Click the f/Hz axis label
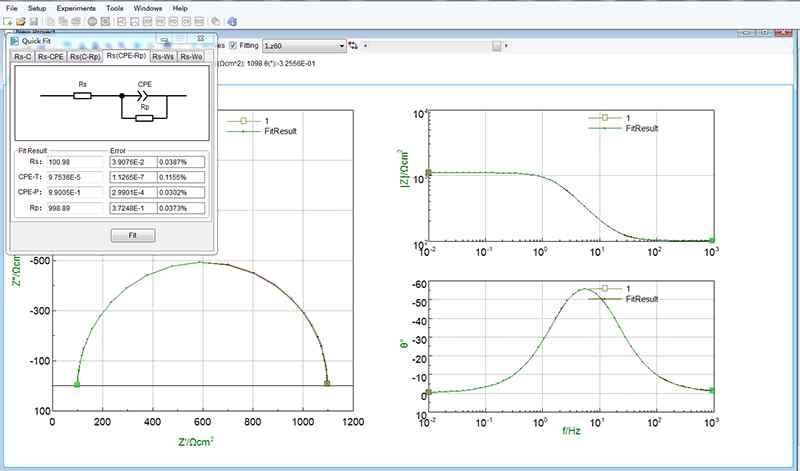Screen dimensions: 800x471 (571, 431)
